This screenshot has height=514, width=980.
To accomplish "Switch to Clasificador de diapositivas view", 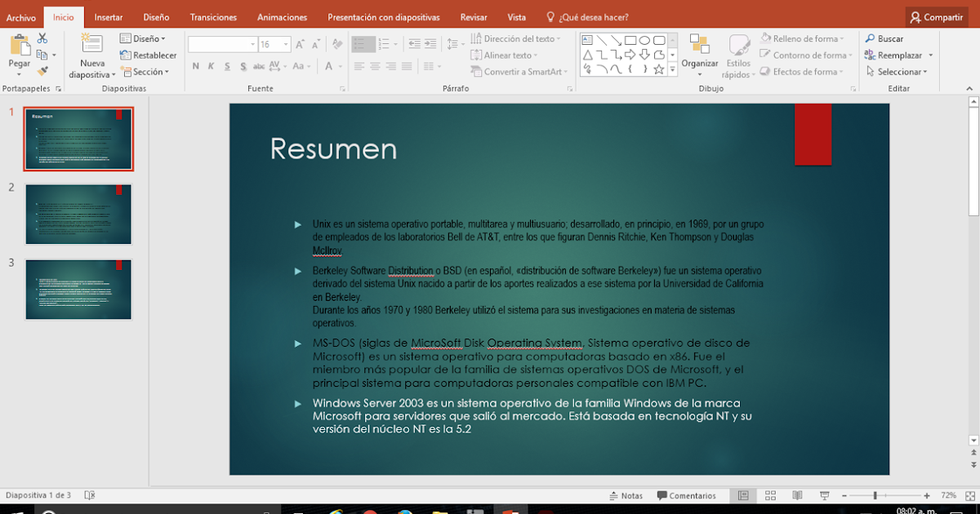I will [770, 494].
